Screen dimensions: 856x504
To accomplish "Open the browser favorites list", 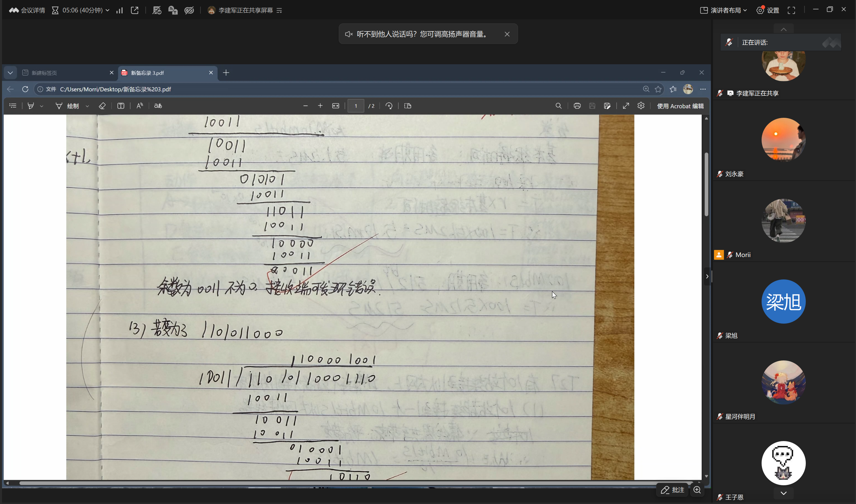I will pos(673,89).
